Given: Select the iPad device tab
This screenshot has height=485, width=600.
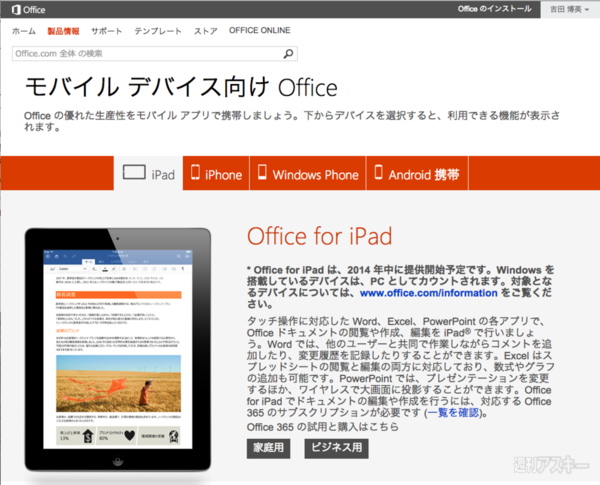Looking at the screenshot, I should click(x=148, y=173).
